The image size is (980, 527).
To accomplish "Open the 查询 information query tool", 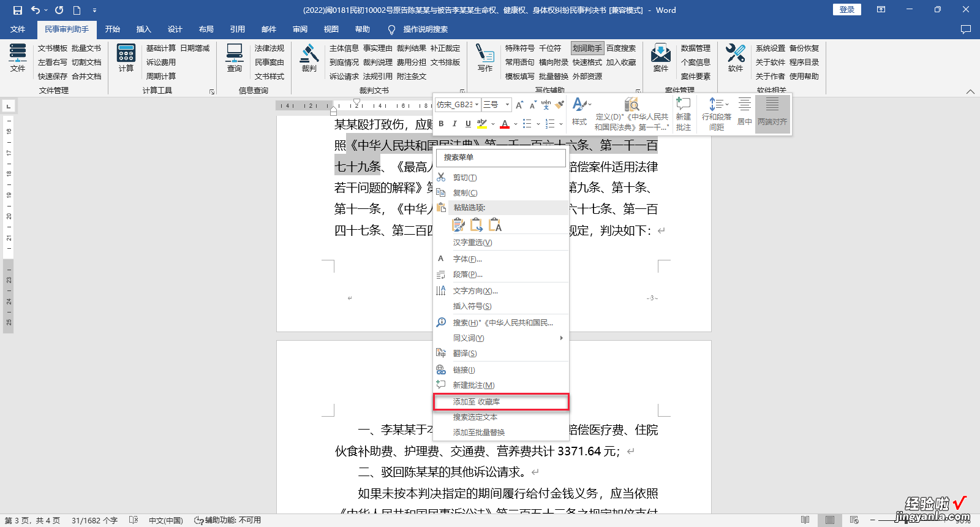I will tap(235, 58).
